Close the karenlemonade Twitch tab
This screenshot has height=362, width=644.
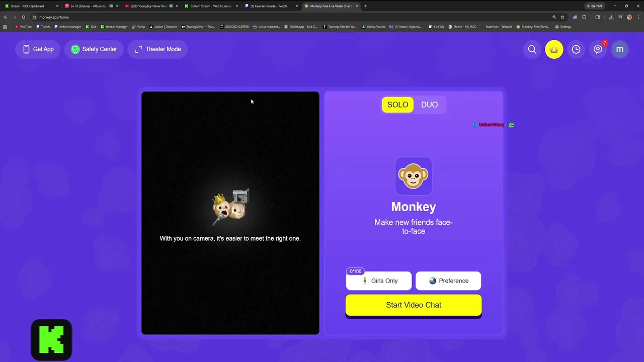[x=296, y=6]
